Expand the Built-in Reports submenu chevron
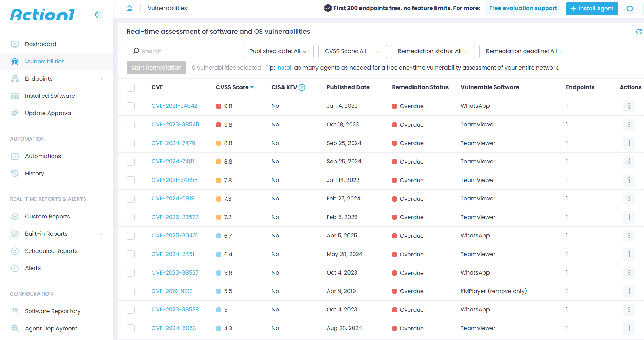Viewport: 644px width, 340px height. pos(101,234)
